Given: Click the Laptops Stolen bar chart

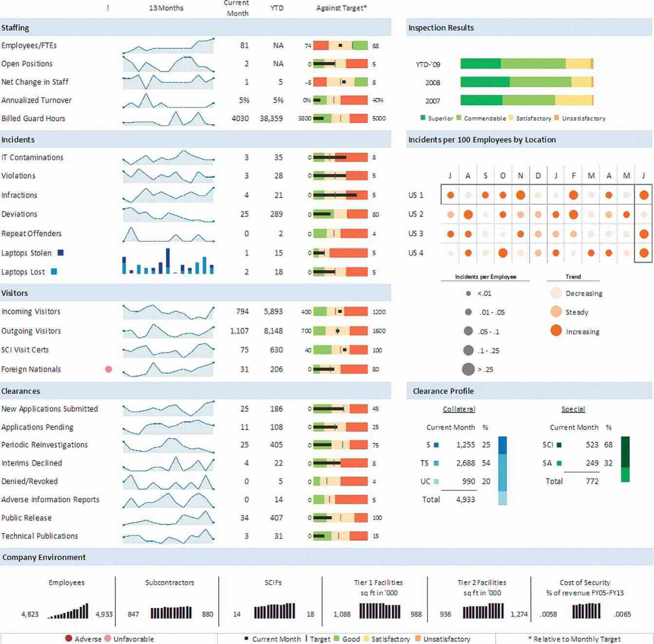Looking at the screenshot, I should pos(168,261).
